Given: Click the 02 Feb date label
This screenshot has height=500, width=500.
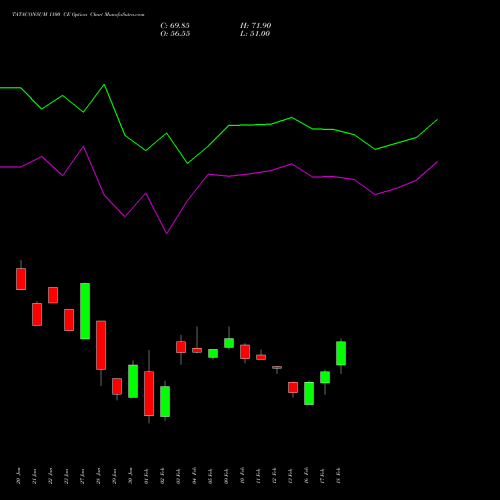Looking at the screenshot, I should (162, 476).
